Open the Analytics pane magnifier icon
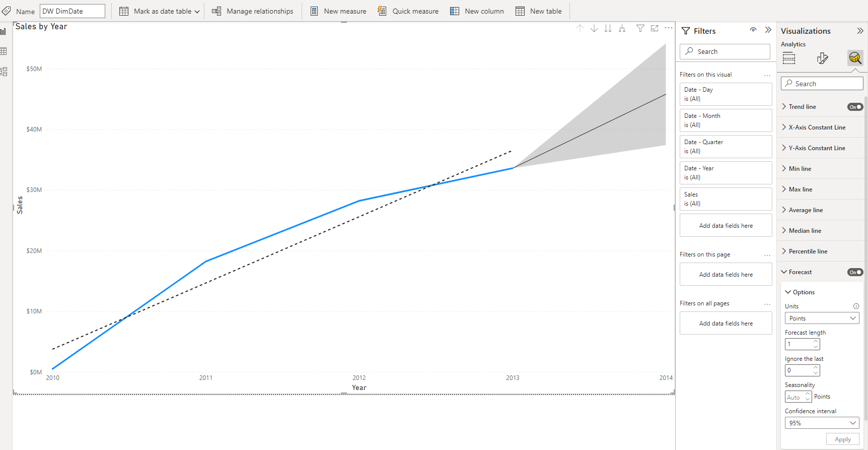The height and width of the screenshot is (450, 868). pyautogui.click(x=855, y=58)
